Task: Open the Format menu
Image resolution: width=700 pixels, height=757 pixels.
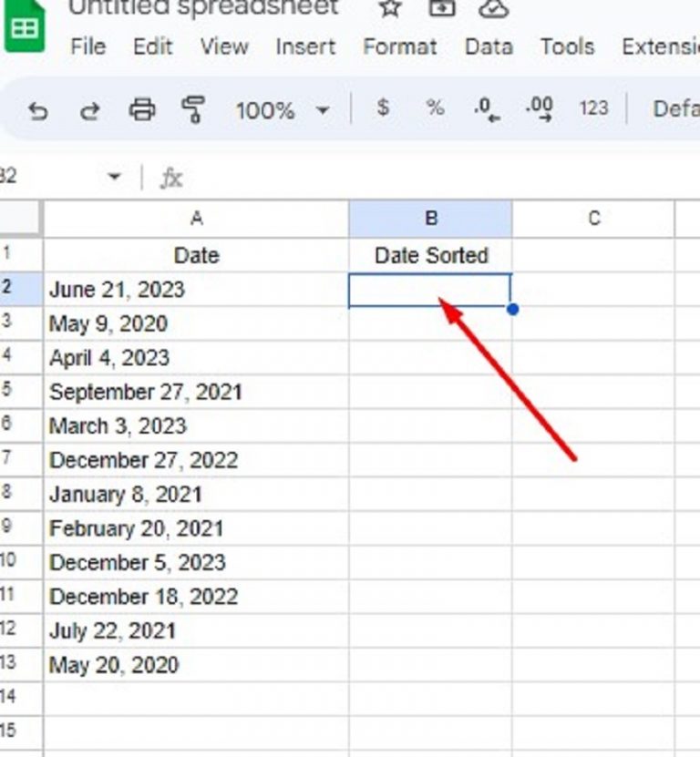Action: [x=401, y=47]
